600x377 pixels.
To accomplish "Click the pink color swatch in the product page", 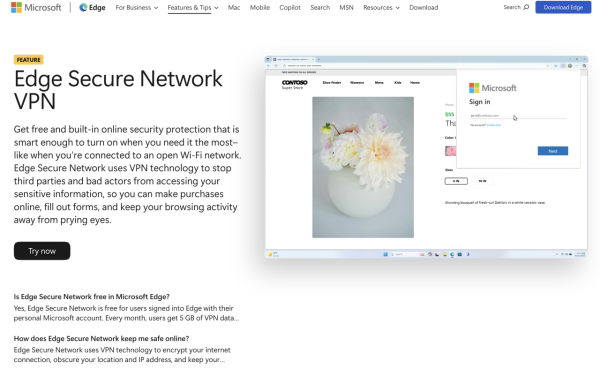I will point(450,151).
